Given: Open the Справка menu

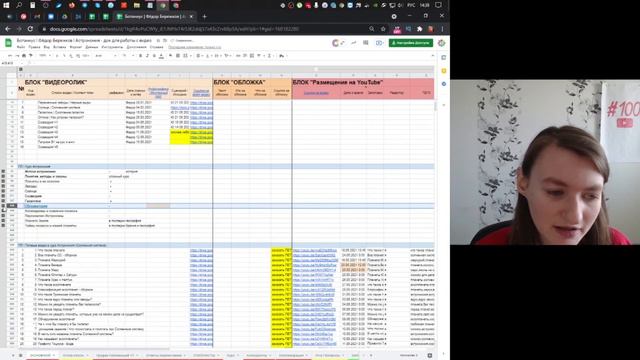Looking at the screenshot, I should click(156, 47).
